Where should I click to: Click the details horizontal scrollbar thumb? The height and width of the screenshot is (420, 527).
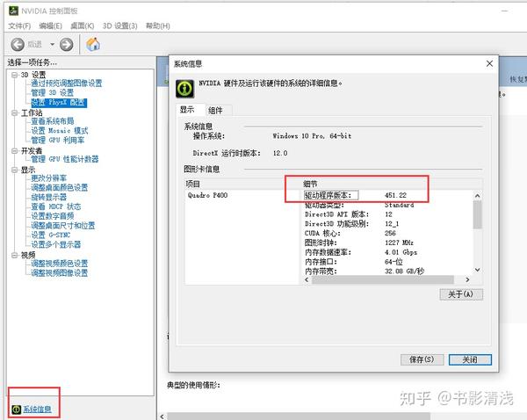click(x=383, y=279)
